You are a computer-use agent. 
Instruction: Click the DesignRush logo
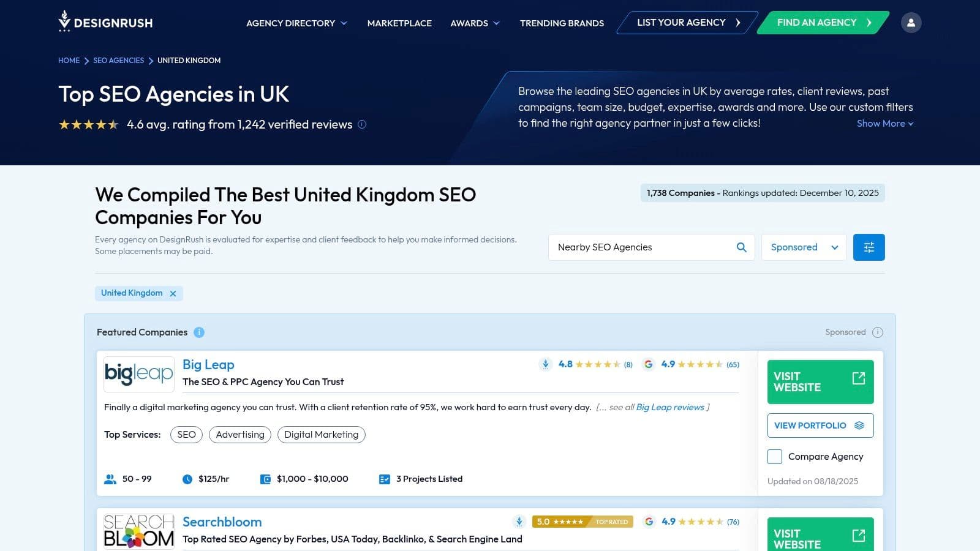click(105, 22)
